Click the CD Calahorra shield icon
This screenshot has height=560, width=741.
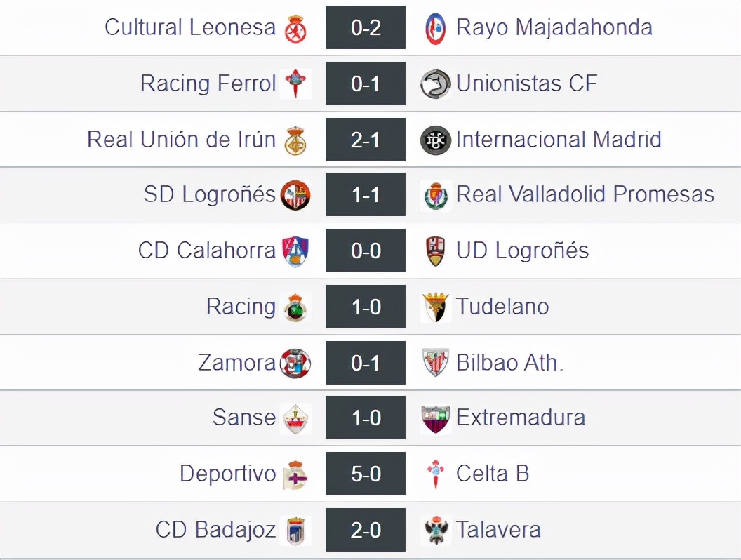click(295, 251)
